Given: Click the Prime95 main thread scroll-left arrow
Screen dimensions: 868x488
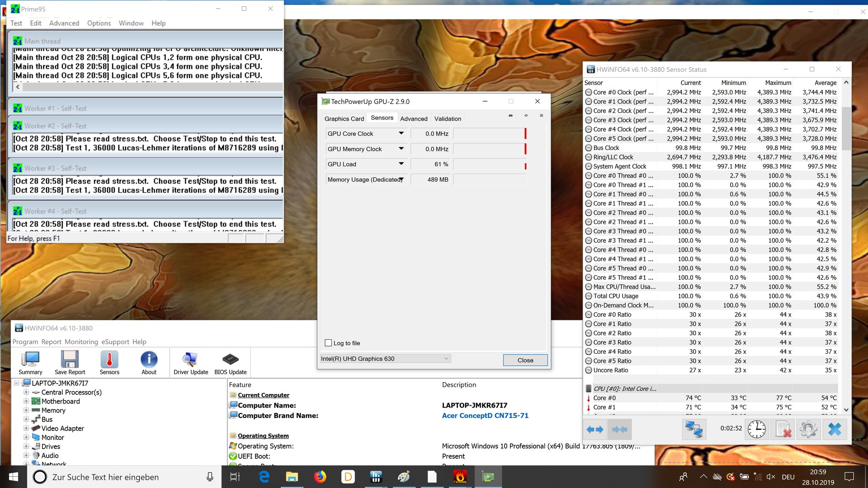Looking at the screenshot, I should [18, 87].
